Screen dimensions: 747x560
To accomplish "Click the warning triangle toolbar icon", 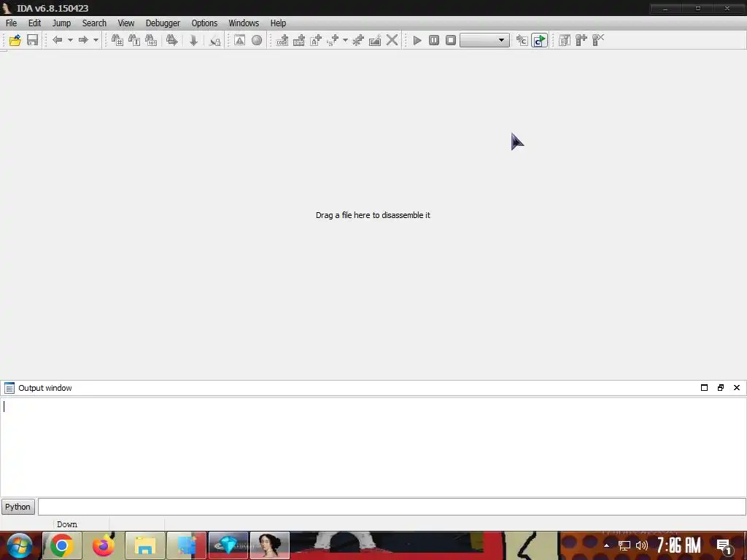I will click(239, 41).
